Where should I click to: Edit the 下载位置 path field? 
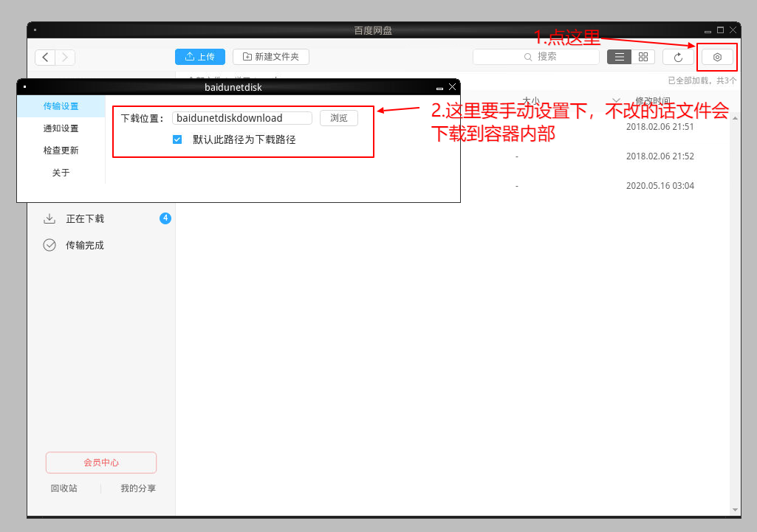(242, 118)
